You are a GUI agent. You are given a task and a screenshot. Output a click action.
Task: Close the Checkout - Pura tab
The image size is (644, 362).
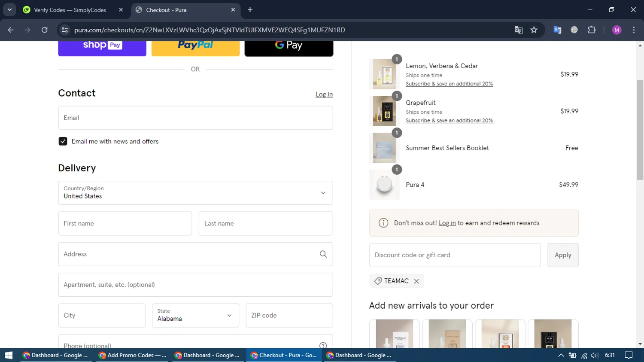click(x=233, y=9)
